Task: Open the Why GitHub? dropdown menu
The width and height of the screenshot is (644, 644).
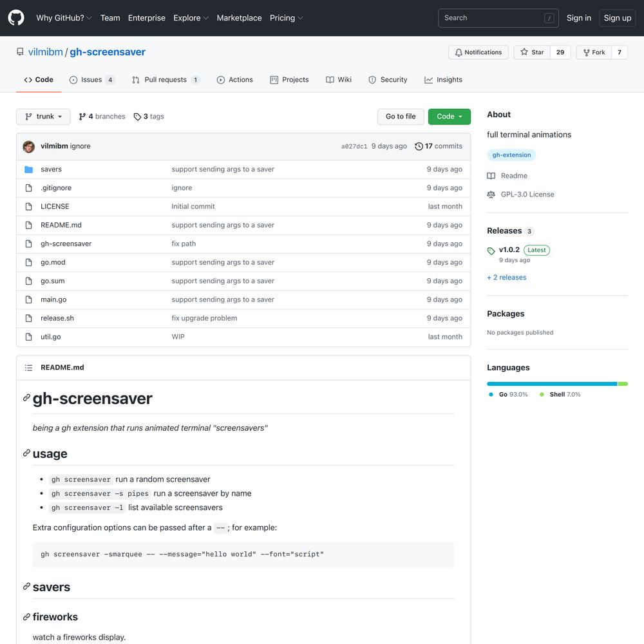Action: 64,18
